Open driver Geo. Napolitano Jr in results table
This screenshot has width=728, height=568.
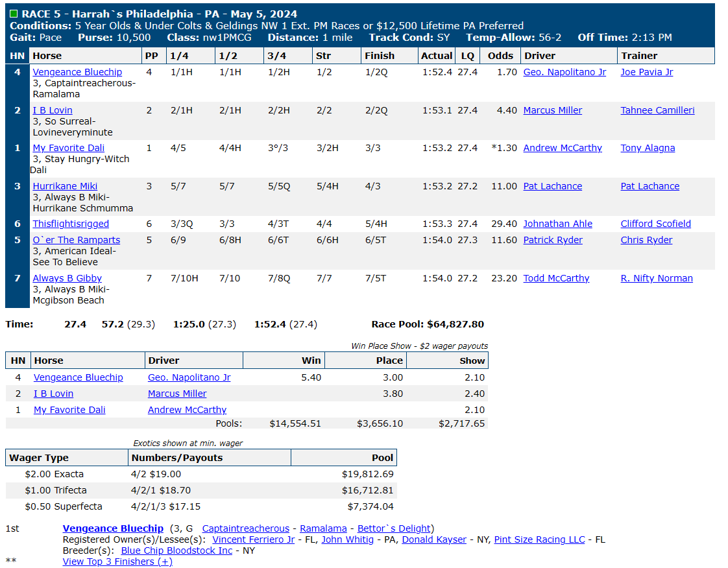pos(564,72)
